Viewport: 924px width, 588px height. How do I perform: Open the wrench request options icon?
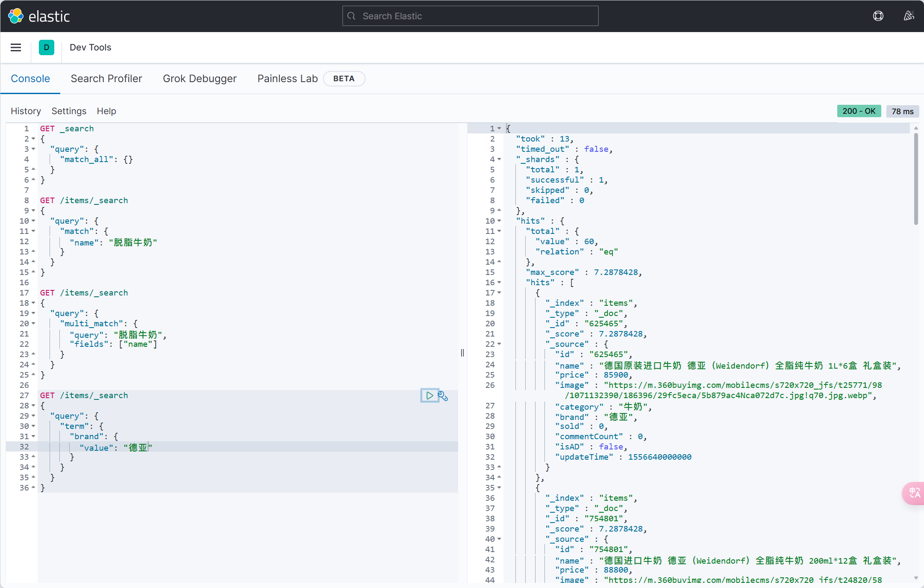coord(443,396)
